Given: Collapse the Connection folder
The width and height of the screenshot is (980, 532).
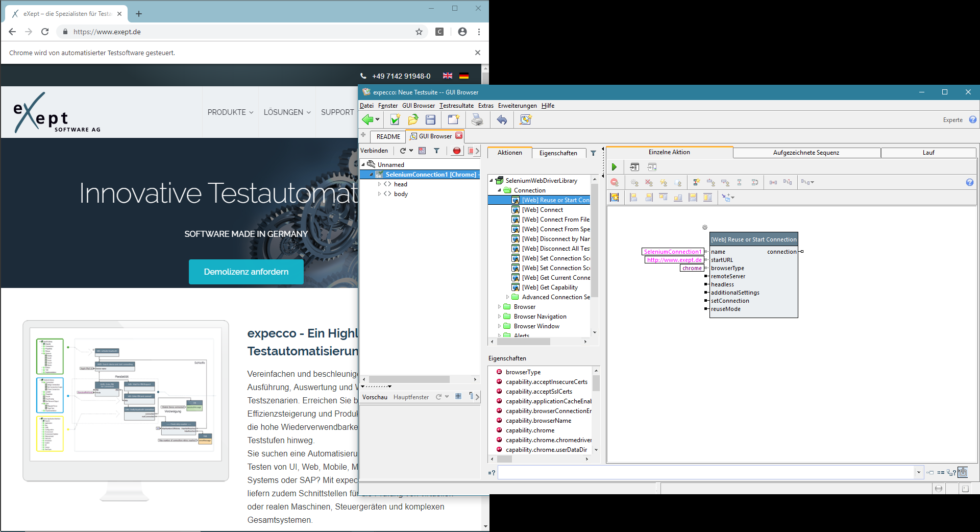Looking at the screenshot, I should tap(499, 190).
